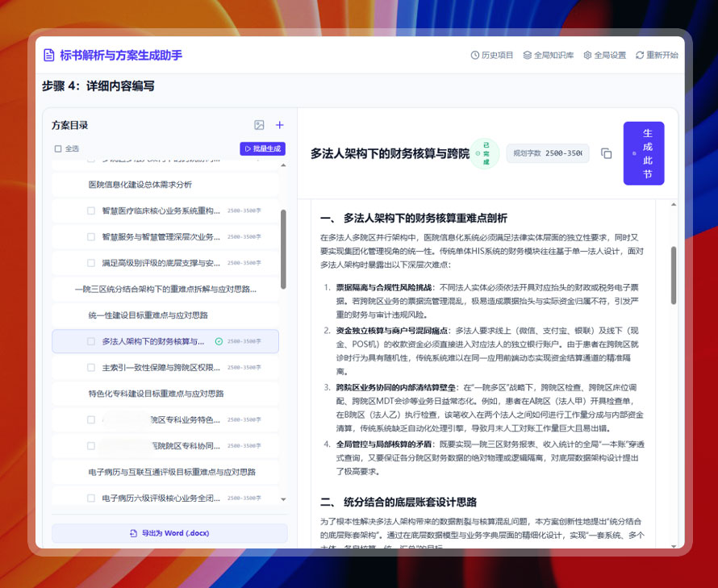Image resolution: width=718 pixels, height=588 pixels.
Task: Check 主索引一致性保障与跨院区权限 checkbox
Action: [91, 367]
